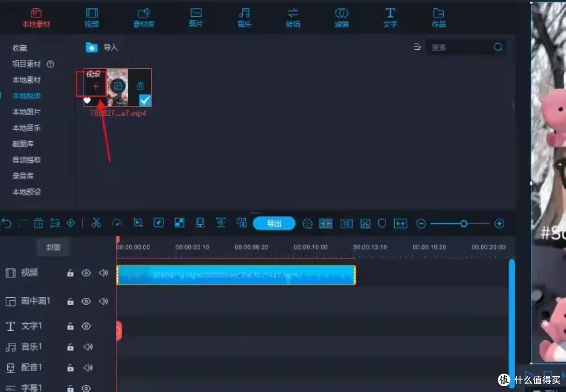Lock the 文字1 track

70,326
